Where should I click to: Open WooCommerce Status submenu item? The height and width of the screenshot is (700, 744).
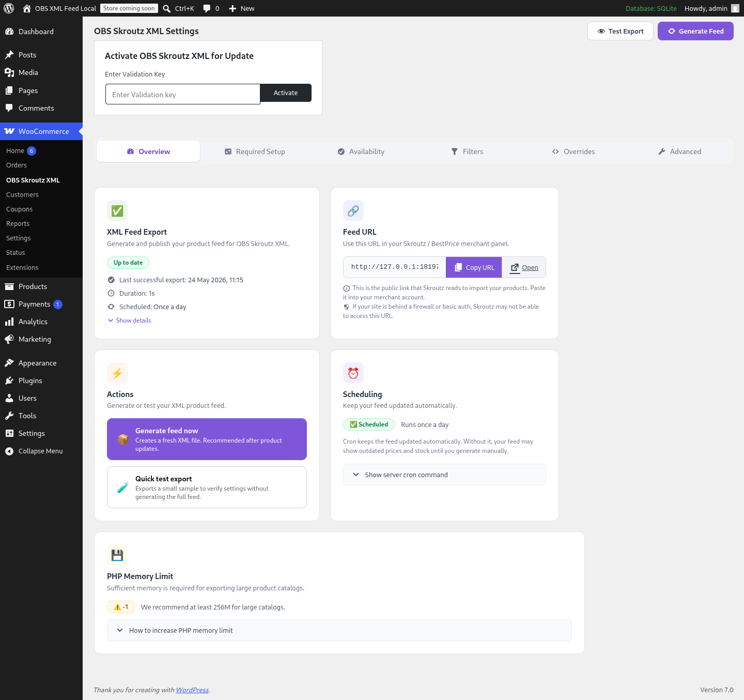click(16, 253)
